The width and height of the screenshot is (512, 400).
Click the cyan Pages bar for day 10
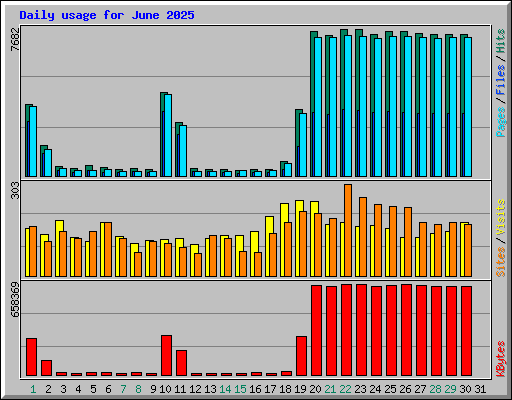(x=168, y=135)
